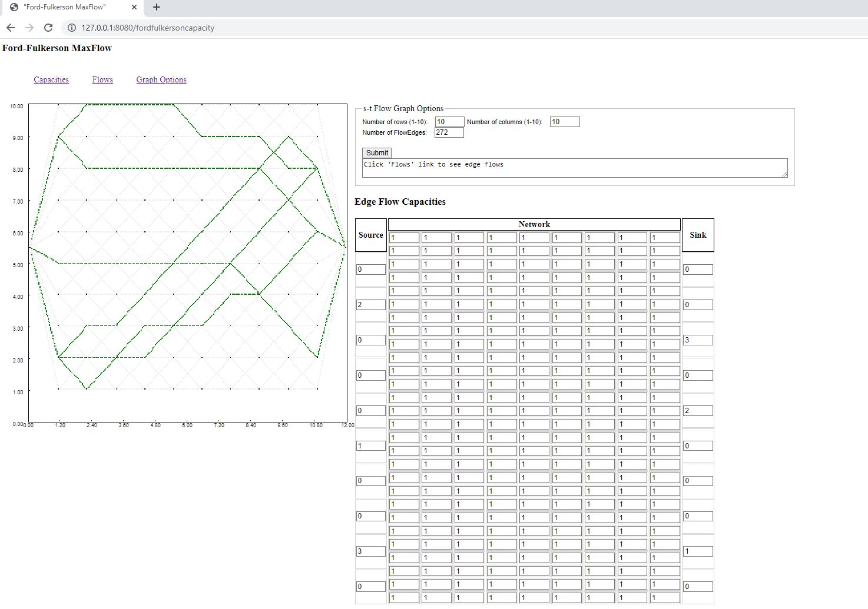Reload the page with the refresh icon
868x609 pixels.
48,27
